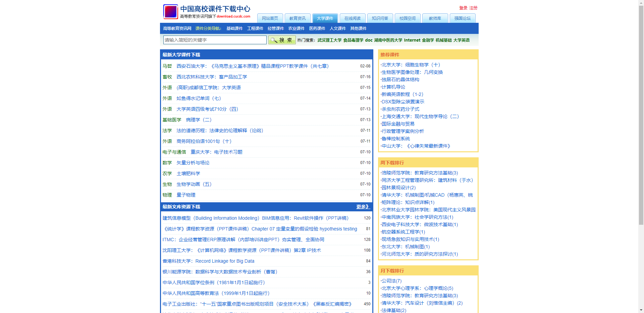This screenshot has height=313, width=644.
Task: Open the 农业课件 category in the navigation
Action: (x=296, y=29)
